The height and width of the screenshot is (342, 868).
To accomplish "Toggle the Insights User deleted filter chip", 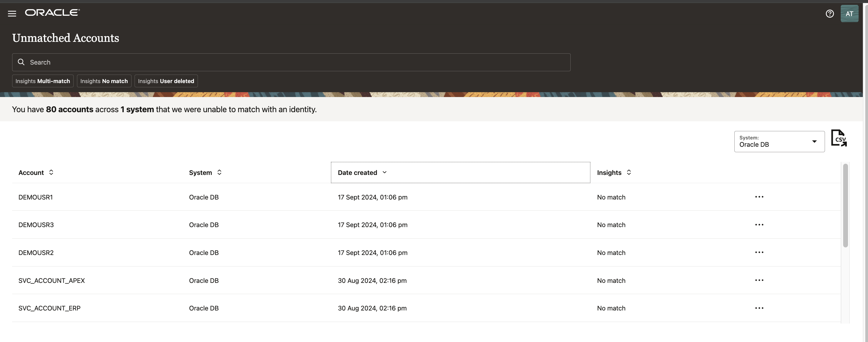I will pyautogui.click(x=166, y=81).
